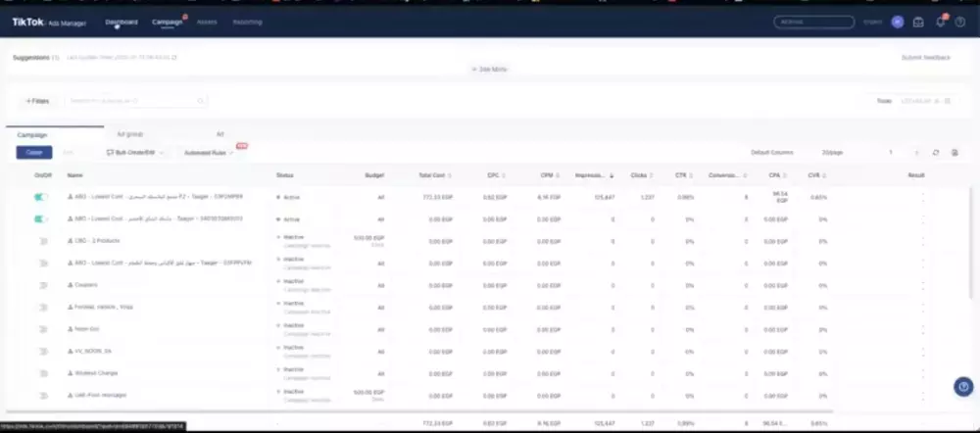Open the Wireless Charger campaign
The width and height of the screenshot is (980, 433).
click(x=96, y=373)
